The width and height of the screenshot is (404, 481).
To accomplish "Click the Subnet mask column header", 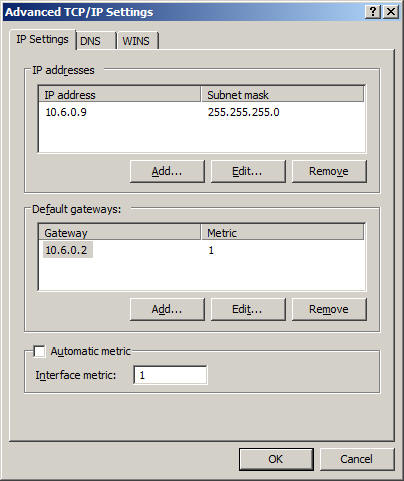I will tap(282, 95).
